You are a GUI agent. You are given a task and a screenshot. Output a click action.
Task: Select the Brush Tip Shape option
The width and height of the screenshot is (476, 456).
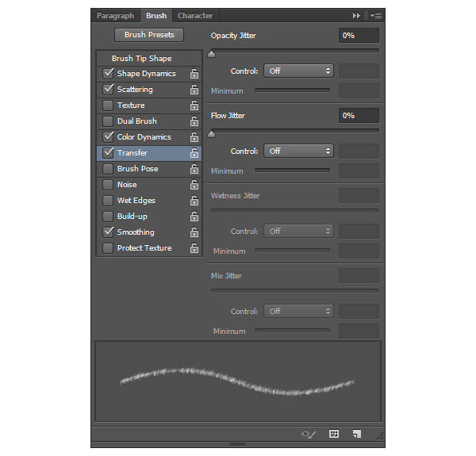click(141, 58)
